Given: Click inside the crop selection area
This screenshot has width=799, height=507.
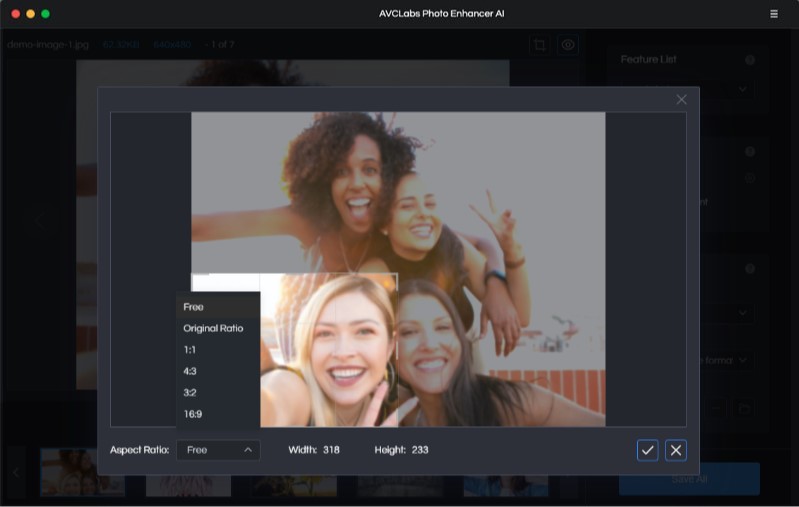Looking at the screenshot, I should (x=295, y=350).
